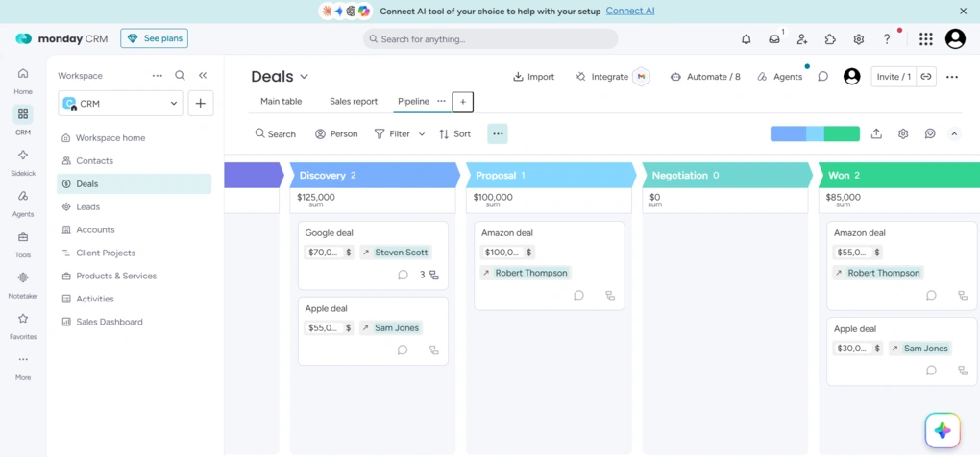Switch to the Main table tab

click(x=282, y=101)
